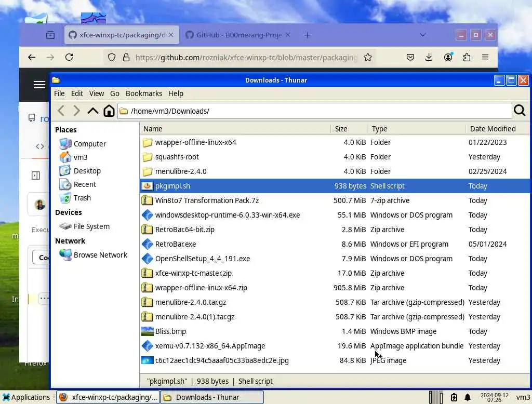The width and height of the screenshot is (532, 404).
Task: Reload page in Firefox
Action: click(69, 57)
